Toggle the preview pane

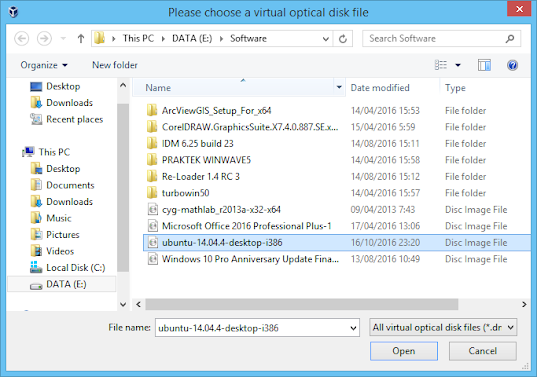484,65
